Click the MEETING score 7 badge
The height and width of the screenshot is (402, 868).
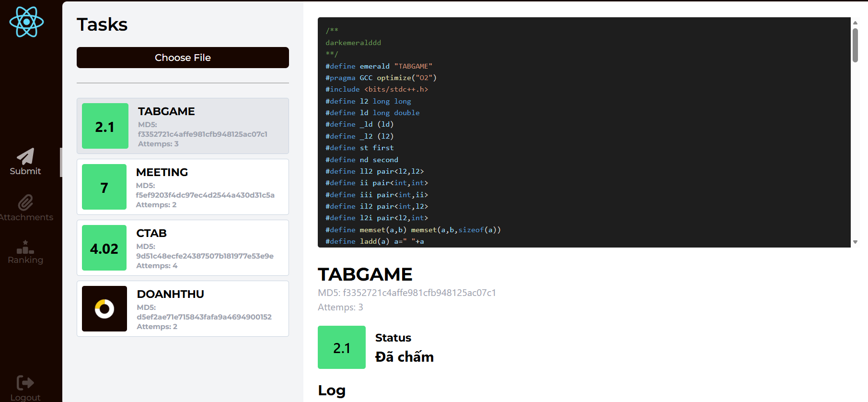pos(104,187)
